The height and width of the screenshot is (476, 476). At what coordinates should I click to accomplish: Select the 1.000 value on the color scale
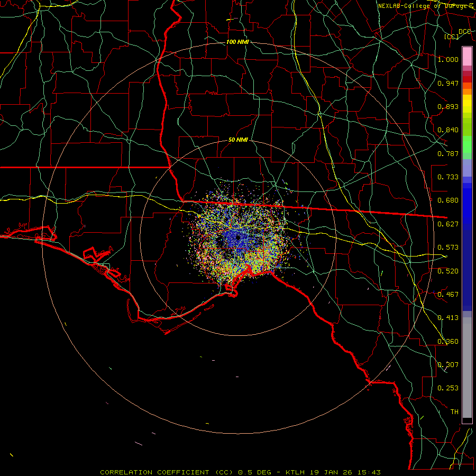pos(448,59)
